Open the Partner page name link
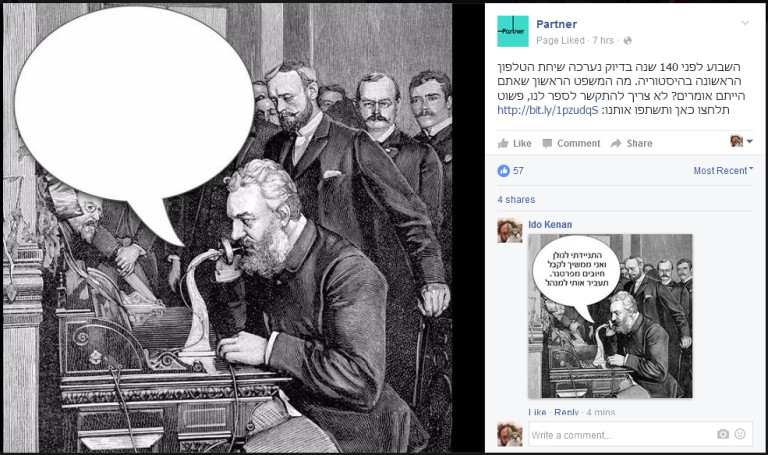This screenshot has height=455, width=768. click(556, 24)
